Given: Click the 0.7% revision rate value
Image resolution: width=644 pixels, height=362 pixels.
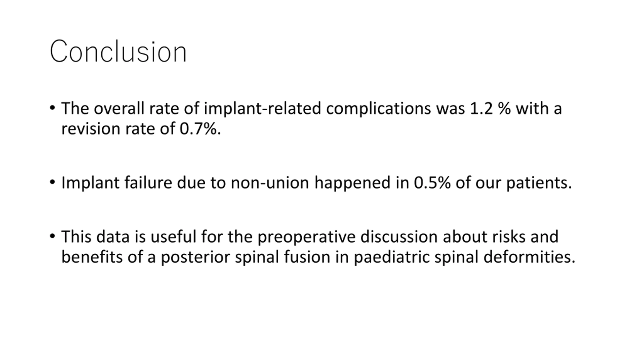Looking at the screenshot, I should 200,129.
